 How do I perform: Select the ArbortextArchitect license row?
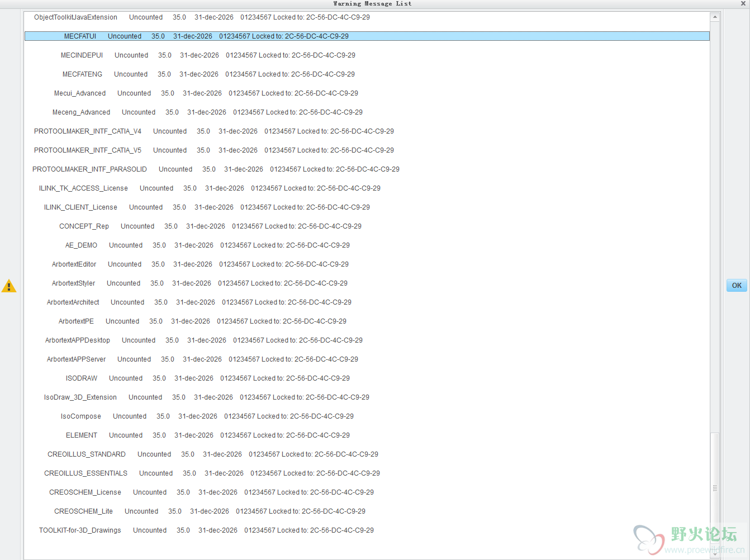coord(367,302)
